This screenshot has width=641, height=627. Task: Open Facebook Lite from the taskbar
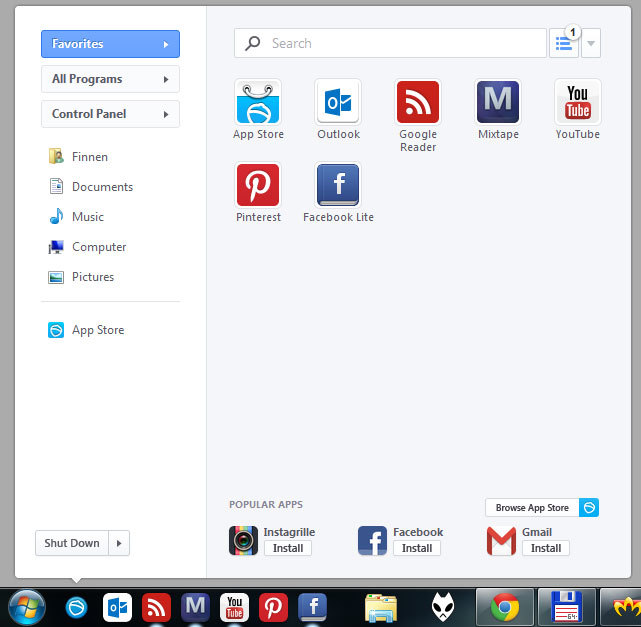pos(312,607)
